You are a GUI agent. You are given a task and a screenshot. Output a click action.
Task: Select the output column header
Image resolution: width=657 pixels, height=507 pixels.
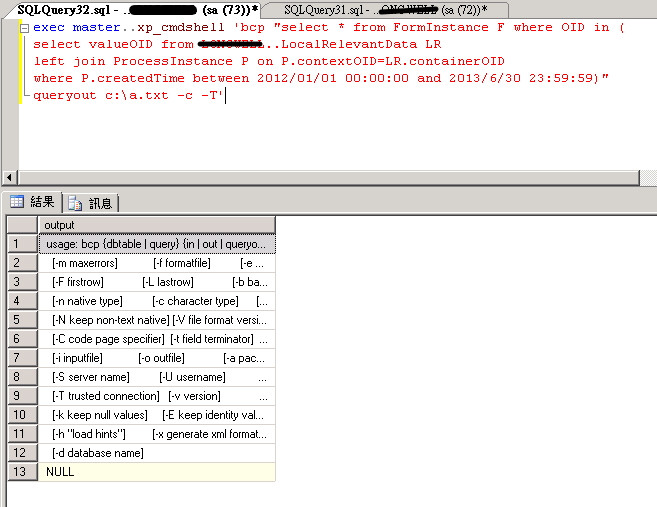point(157,225)
